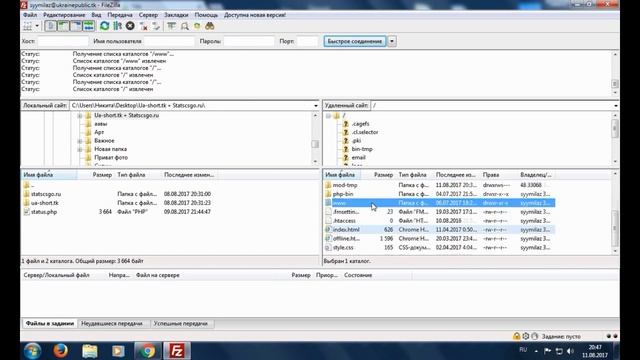This screenshot has width=640, height=360.
Task: Toggle the remote directory tree display
Action: [76, 26]
